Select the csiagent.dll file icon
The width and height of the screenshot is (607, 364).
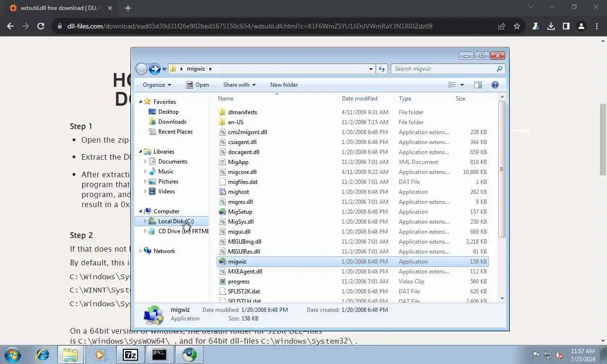click(222, 142)
